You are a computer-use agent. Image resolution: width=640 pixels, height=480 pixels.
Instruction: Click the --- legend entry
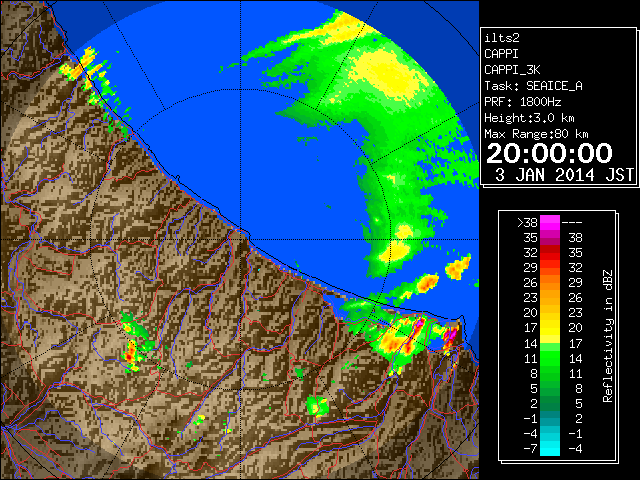pyautogui.click(x=572, y=223)
